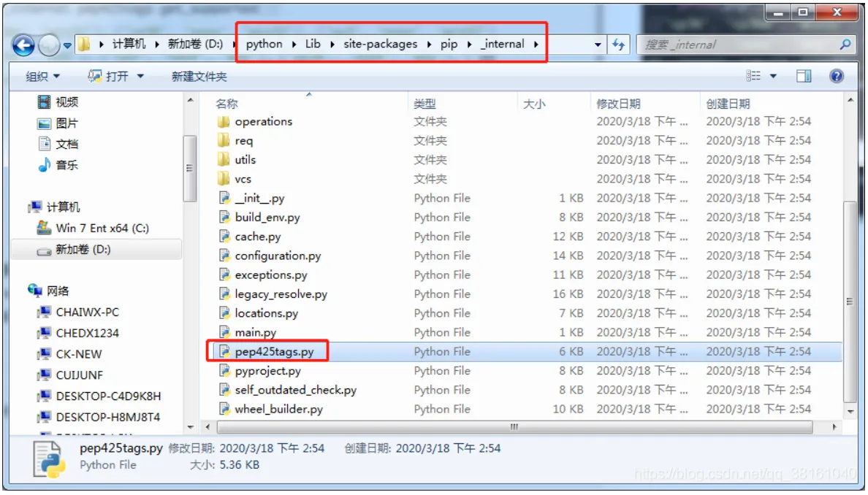The height and width of the screenshot is (495, 868).
Task: Sort by the 大小 column header
Action: [534, 104]
